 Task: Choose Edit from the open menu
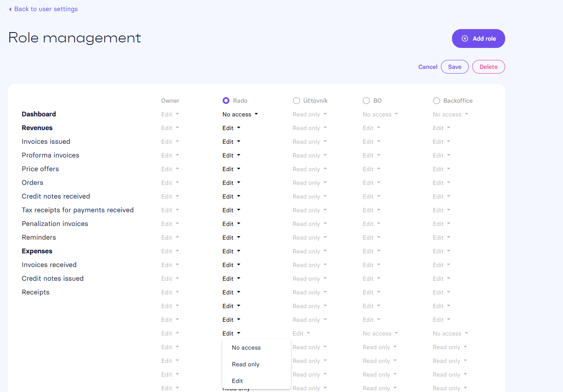pyautogui.click(x=256, y=381)
